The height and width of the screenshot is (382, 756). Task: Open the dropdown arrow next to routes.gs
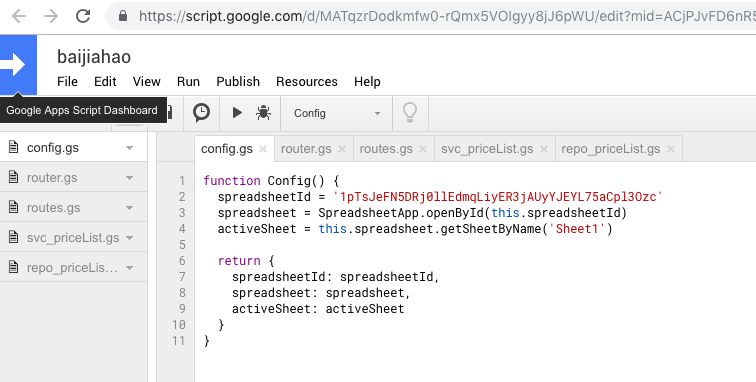coord(129,208)
